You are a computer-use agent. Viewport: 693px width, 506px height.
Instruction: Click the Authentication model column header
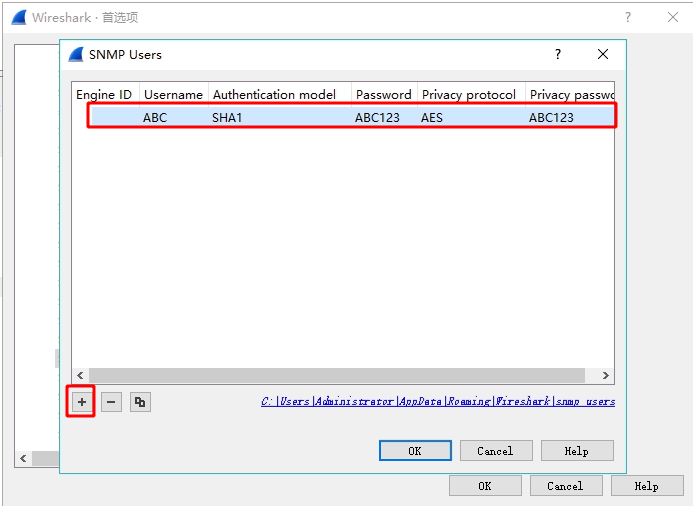point(280,95)
